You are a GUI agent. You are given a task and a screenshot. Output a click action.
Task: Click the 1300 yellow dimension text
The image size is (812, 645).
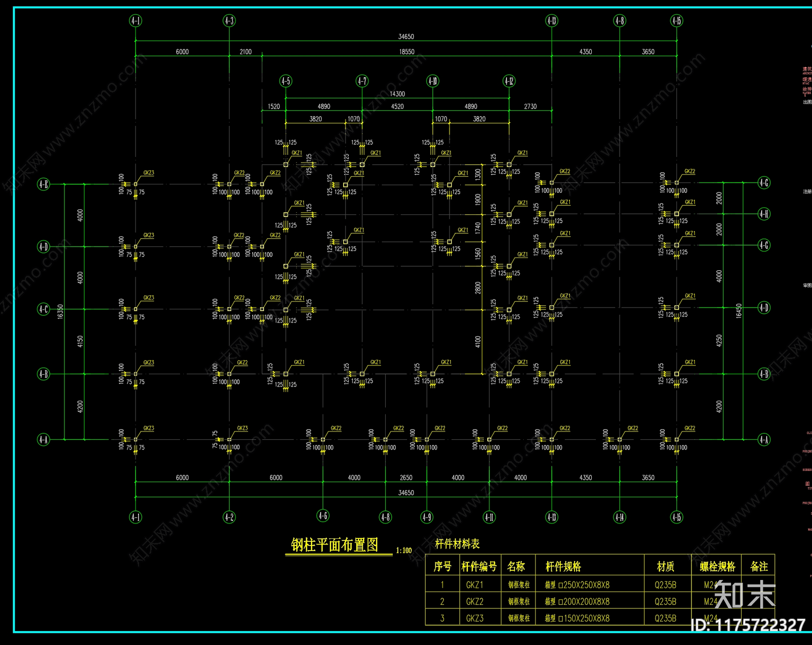[x=478, y=175]
